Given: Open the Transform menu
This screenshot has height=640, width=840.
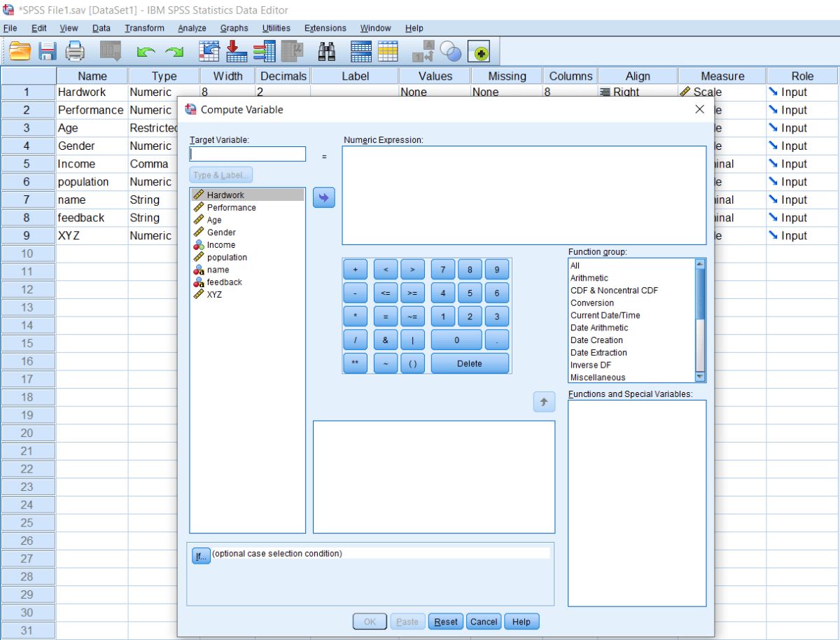Looking at the screenshot, I should (x=144, y=28).
